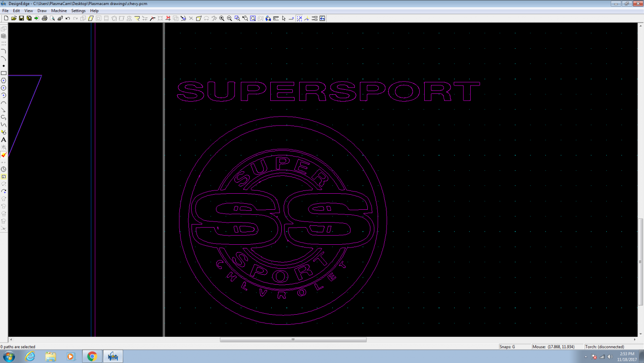The image size is (644, 363).
Task: Undo the last action
Action: pyautogui.click(x=68, y=18)
